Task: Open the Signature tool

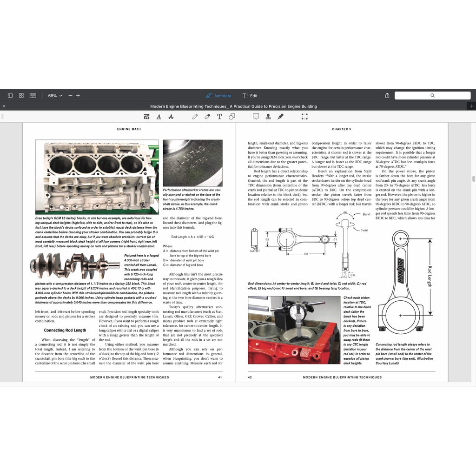Action: pyautogui.click(x=281, y=117)
